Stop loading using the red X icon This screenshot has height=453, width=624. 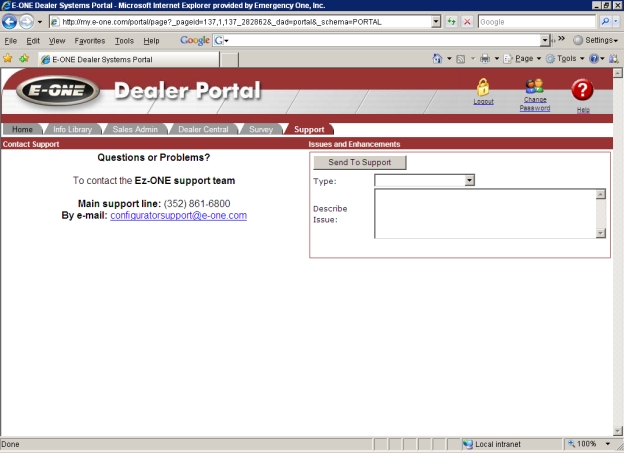pyautogui.click(x=467, y=21)
